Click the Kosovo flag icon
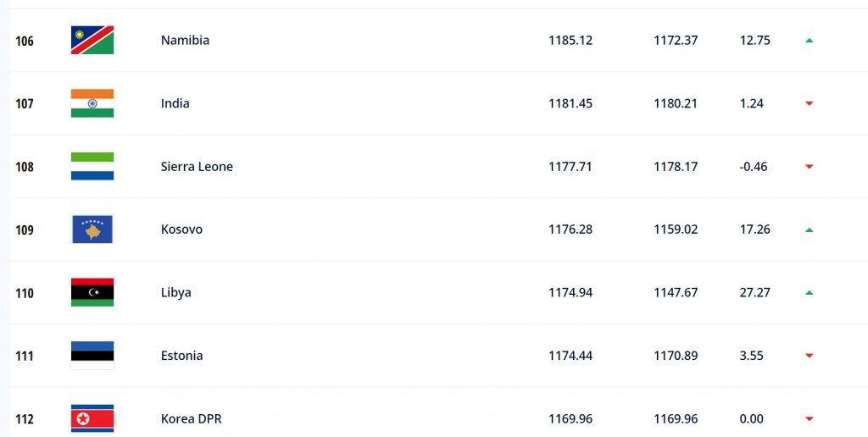The height and width of the screenshot is (437, 868). [92, 230]
